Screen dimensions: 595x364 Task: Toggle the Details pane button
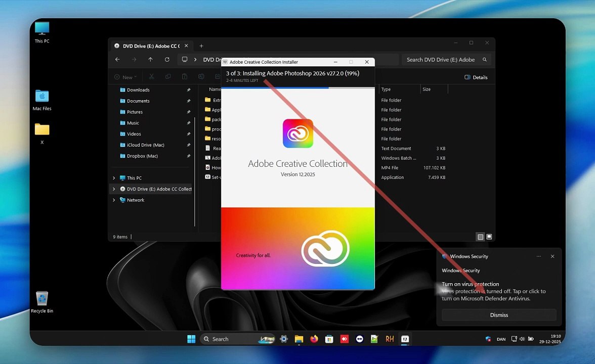point(476,77)
